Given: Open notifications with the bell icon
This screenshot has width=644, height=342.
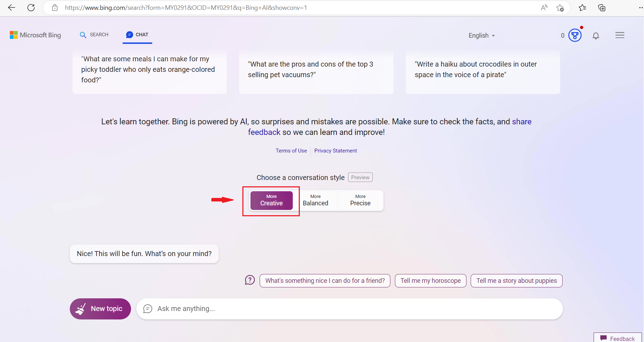Looking at the screenshot, I should (x=596, y=36).
